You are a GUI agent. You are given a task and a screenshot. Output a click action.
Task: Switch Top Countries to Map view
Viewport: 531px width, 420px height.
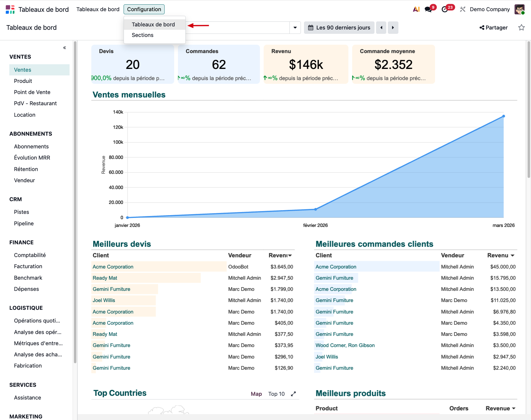click(256, 394)
